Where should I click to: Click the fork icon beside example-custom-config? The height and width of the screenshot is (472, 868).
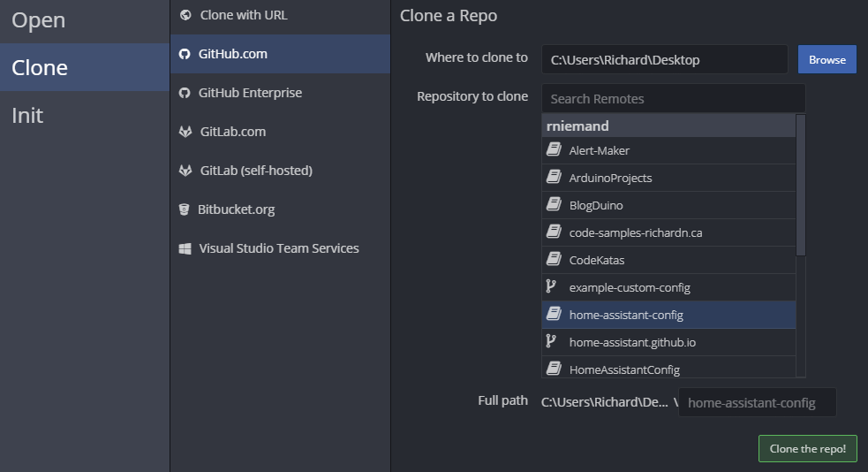[552, 287]
